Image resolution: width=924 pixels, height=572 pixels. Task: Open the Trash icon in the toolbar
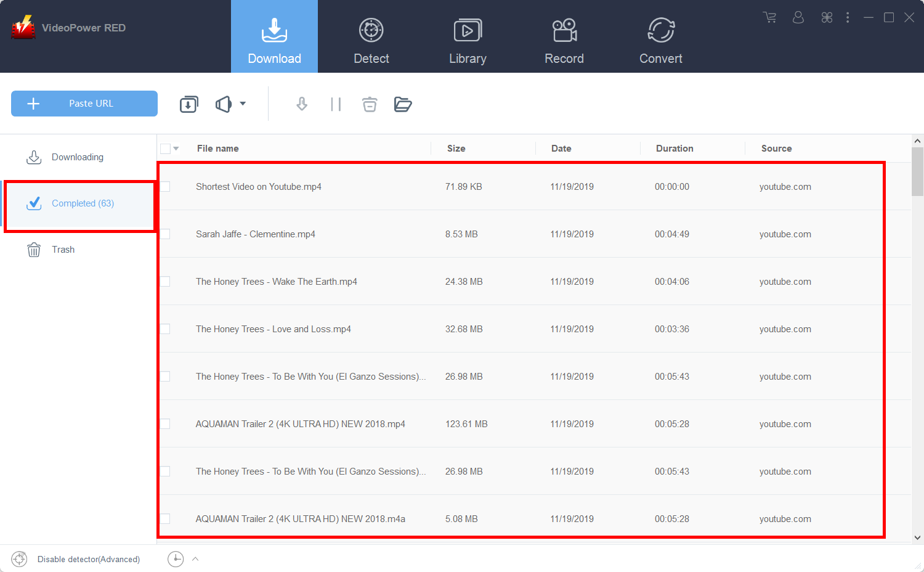(370, 104)
